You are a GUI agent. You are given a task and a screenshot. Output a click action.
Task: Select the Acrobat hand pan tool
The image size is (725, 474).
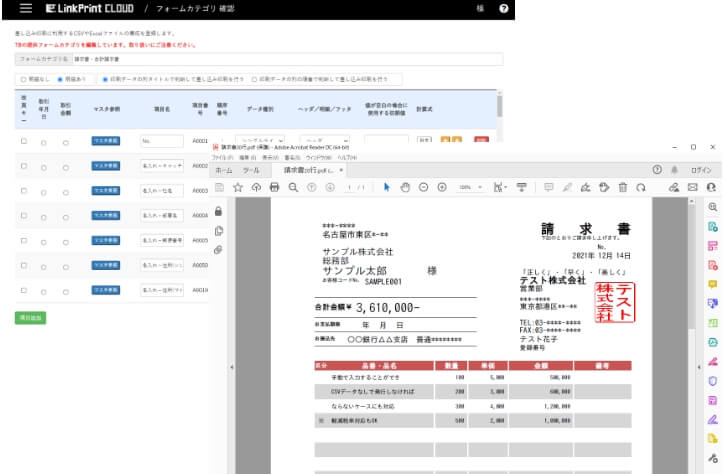405,187
